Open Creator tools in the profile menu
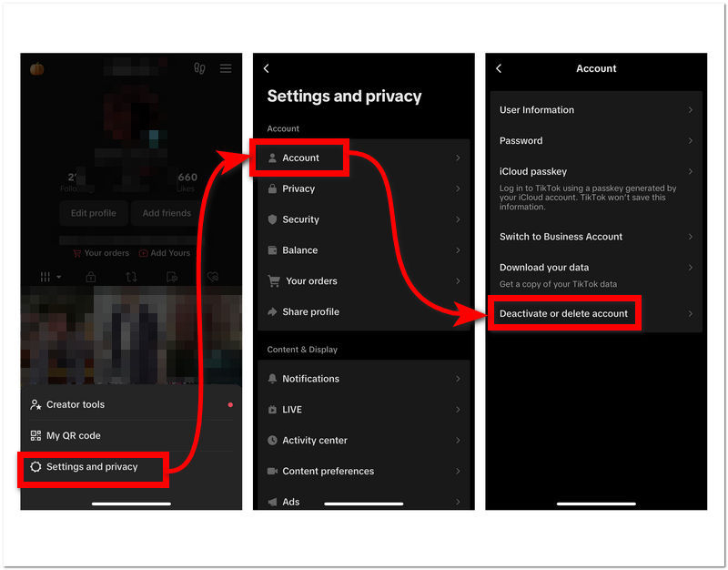The width and height of the screenshot is (728, 570). pyautogui.click(x=131, y=404)
